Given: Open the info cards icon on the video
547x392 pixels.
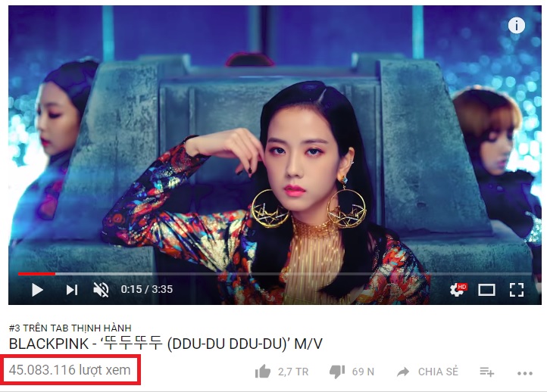Looking at the screenshot, I should click(x=516, y=26).
